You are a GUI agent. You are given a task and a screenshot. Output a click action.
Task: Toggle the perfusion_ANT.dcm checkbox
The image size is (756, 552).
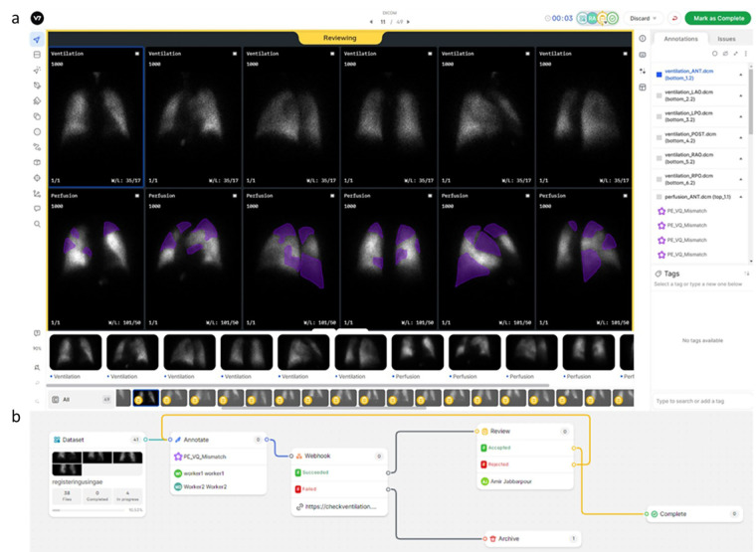point(659,193)
